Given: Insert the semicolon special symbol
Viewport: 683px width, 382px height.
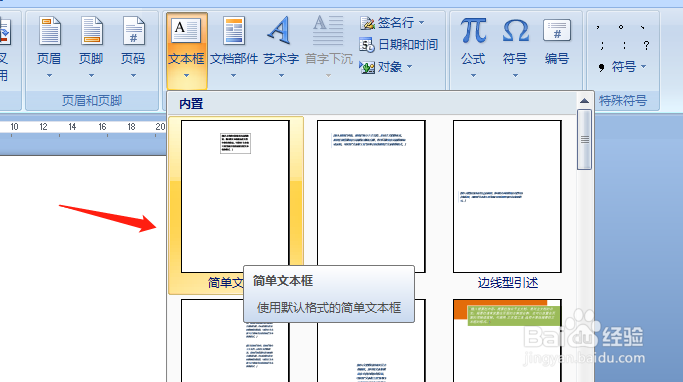Looking at the screenshot, I should 602,45.
